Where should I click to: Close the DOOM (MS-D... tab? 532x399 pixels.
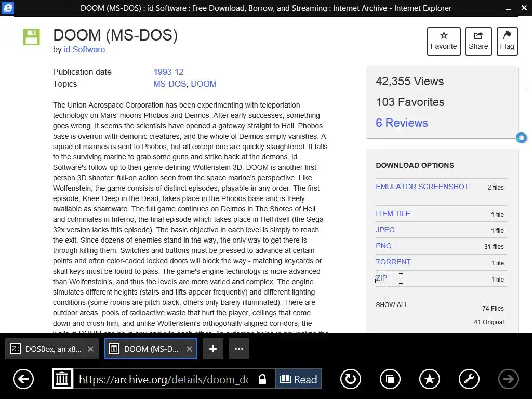point(189,349)
